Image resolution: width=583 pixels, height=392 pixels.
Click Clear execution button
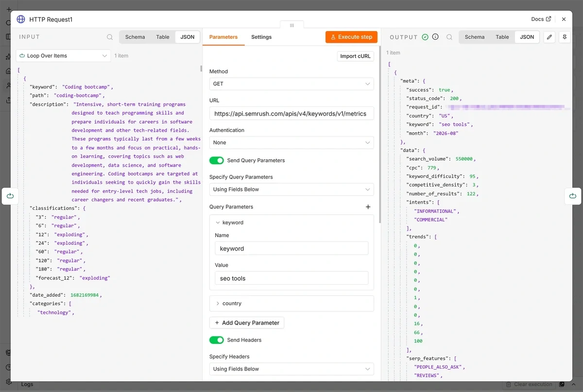tap(529, 384)
